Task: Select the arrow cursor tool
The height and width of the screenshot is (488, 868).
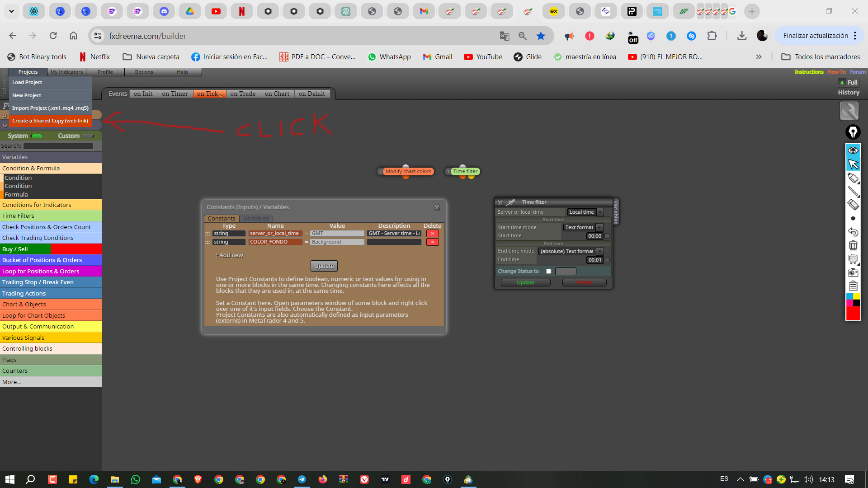Action: click(x=853, y=164)
